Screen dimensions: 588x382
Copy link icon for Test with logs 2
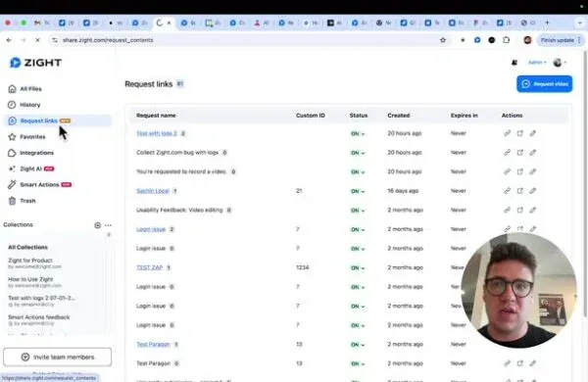pyautogui.click(x=507, y=133)
